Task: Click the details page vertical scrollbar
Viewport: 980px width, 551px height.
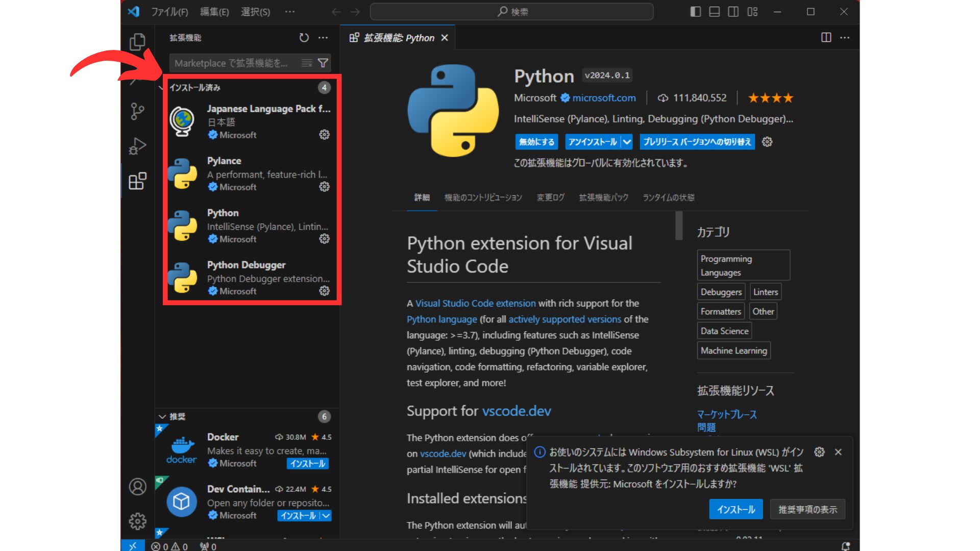Action: 679,226
